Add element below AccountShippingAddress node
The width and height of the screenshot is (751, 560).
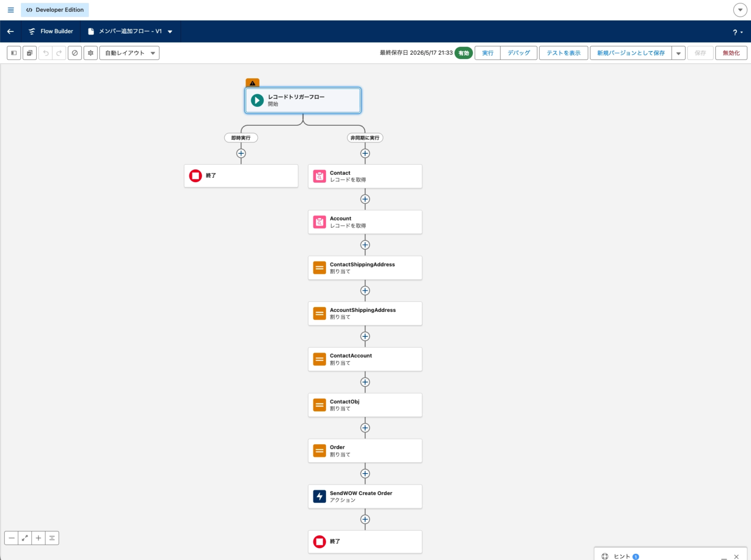(365, 336)
